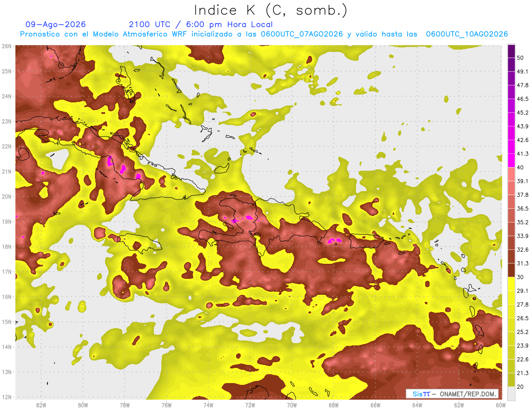Click the colorbar value '37.8'
The image size is (532, 411).
click(523, 195)
